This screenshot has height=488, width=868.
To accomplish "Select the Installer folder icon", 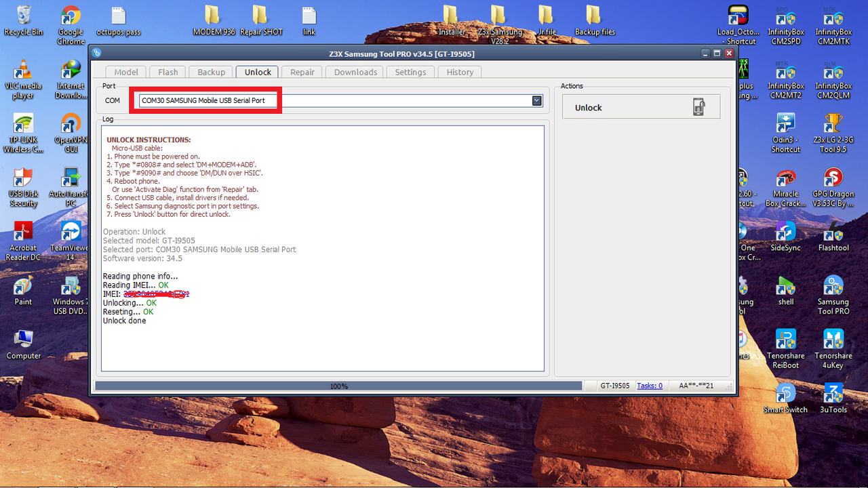I will point(452,20).
